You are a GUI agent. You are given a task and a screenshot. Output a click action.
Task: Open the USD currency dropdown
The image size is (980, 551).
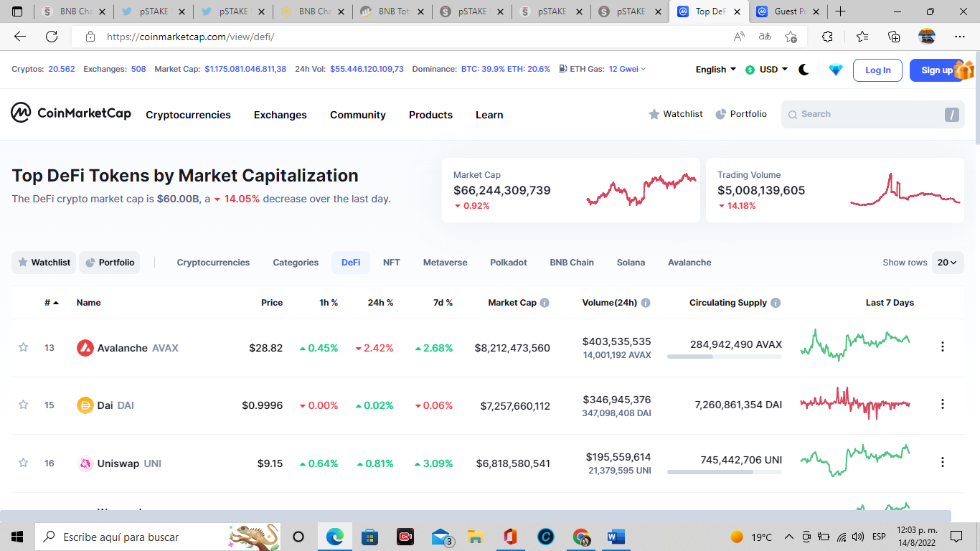click(766, 70)
